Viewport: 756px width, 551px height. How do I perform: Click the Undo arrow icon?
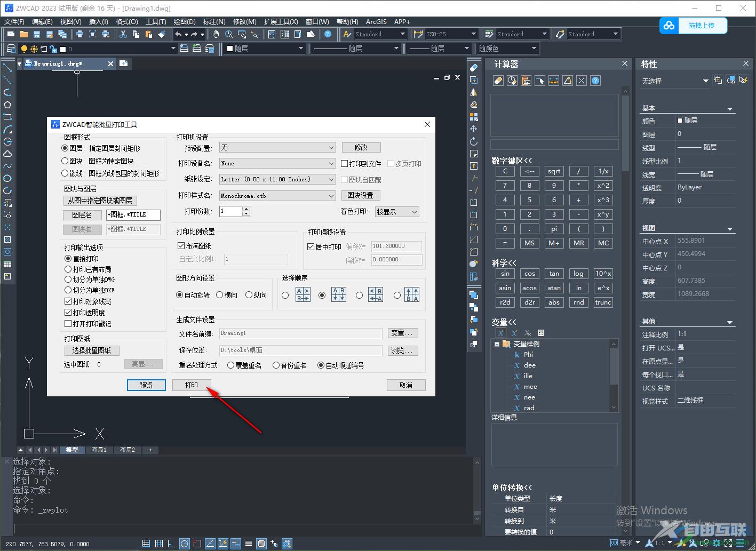[x=178, y=34]
